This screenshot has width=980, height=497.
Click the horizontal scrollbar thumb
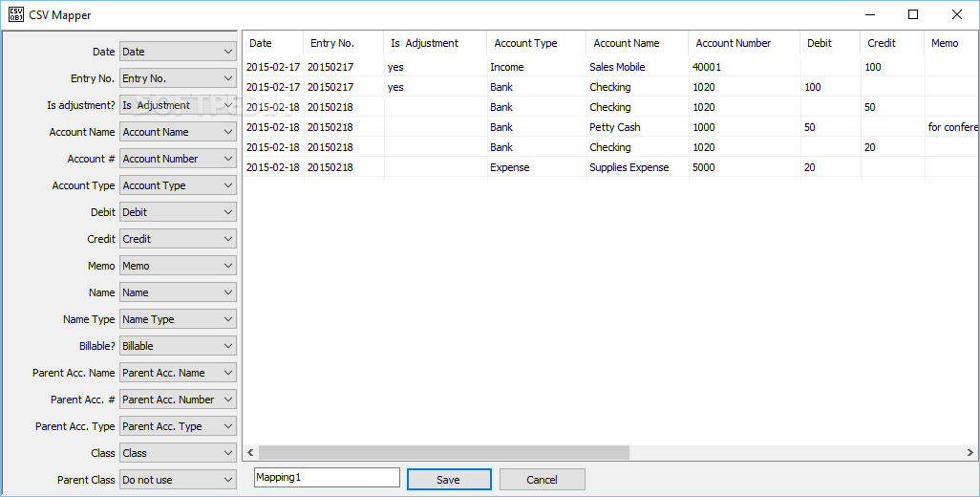444,452
